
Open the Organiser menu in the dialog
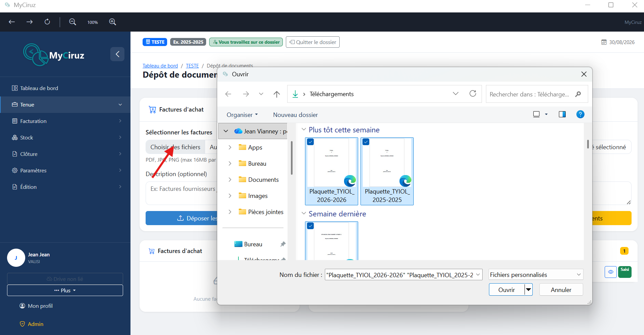[242, 115]
